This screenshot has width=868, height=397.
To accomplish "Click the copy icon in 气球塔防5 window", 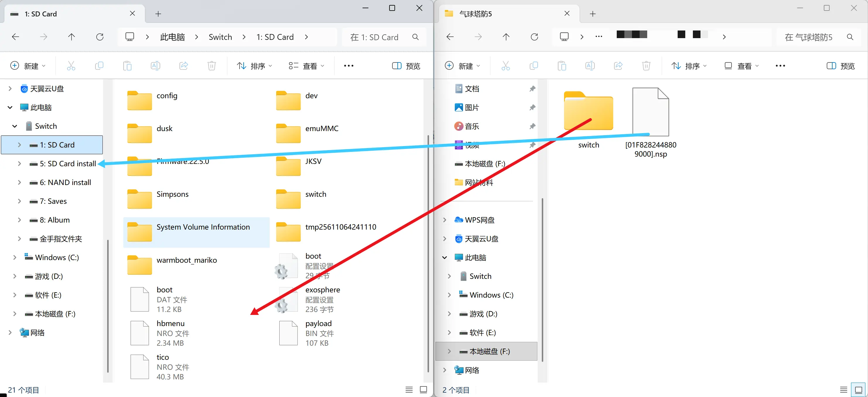I will pyautogui.click(x=534, y=66).
